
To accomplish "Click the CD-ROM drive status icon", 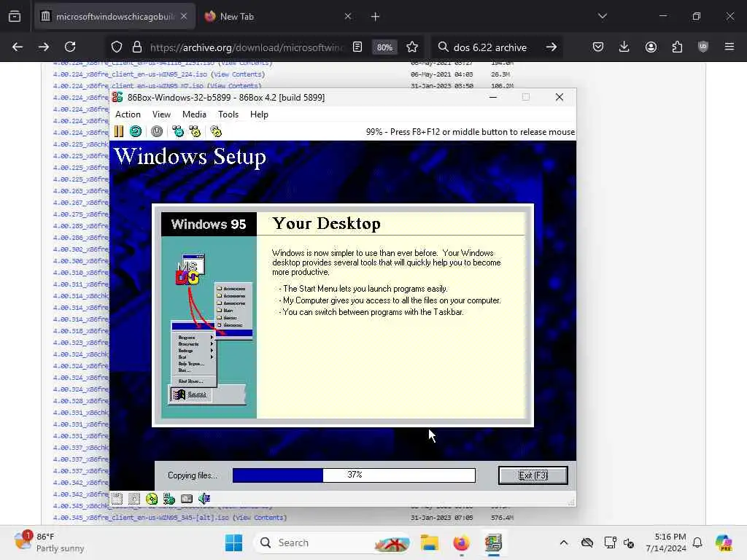I will point(152,499).
